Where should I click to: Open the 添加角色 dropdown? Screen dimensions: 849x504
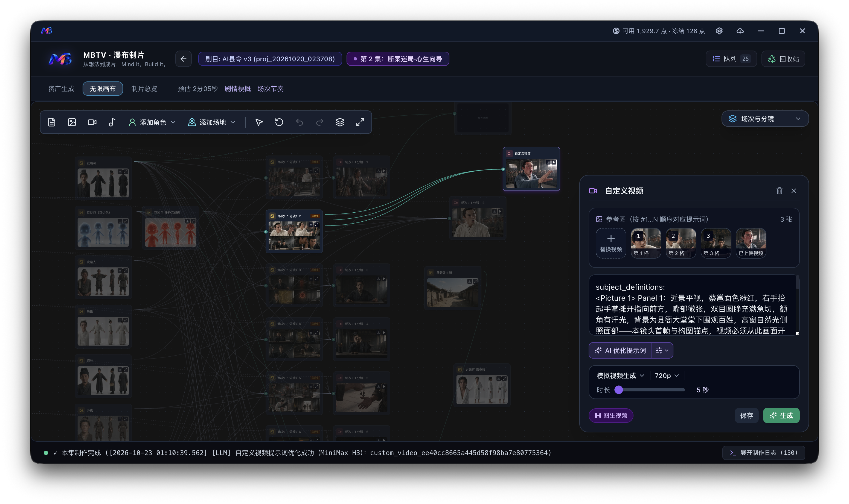pos(152,122)
